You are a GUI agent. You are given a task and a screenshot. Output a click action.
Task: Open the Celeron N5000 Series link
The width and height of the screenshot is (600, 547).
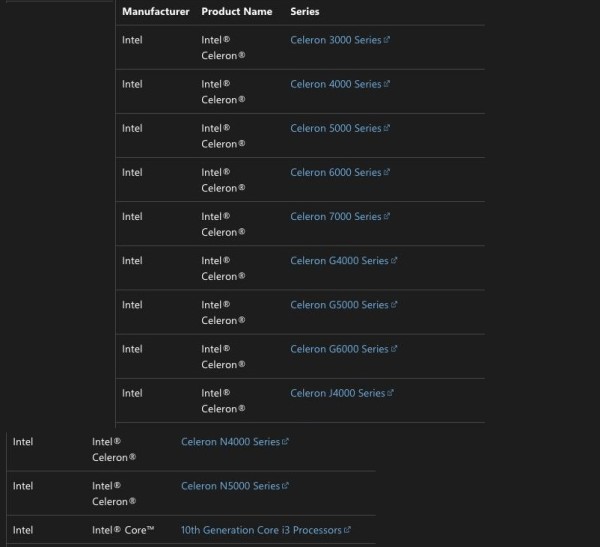coord(230,486)
